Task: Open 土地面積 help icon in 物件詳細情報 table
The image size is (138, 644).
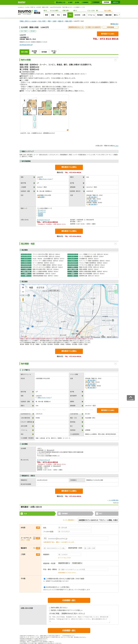Action: point(34,187)
